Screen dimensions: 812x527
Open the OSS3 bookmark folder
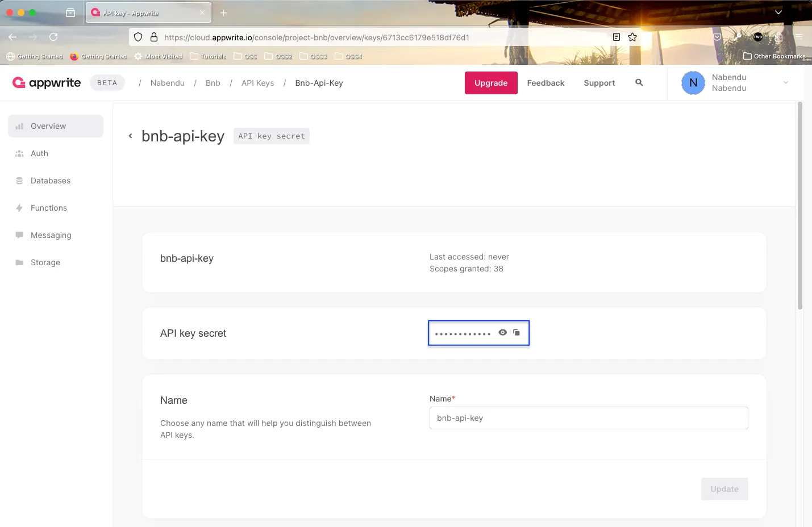(314, 56)
